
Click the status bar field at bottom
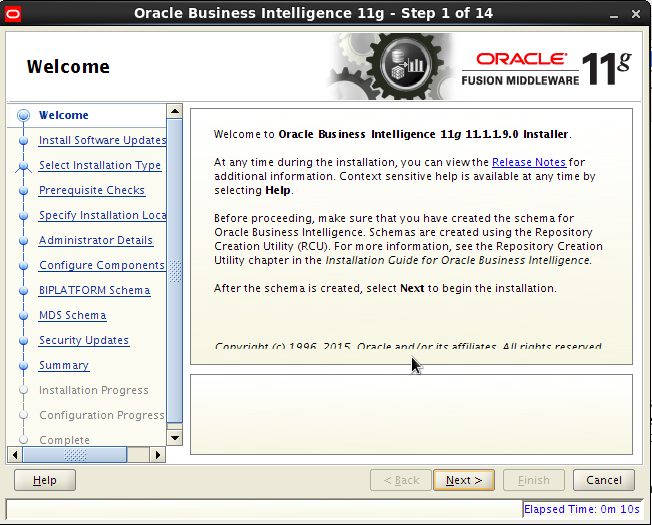[x=264, y=509]
